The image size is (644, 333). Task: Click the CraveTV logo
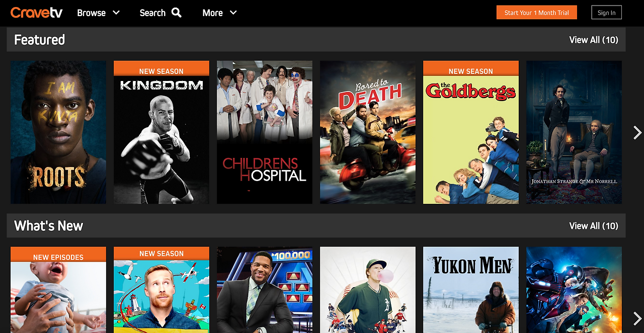tap(36, 13)
